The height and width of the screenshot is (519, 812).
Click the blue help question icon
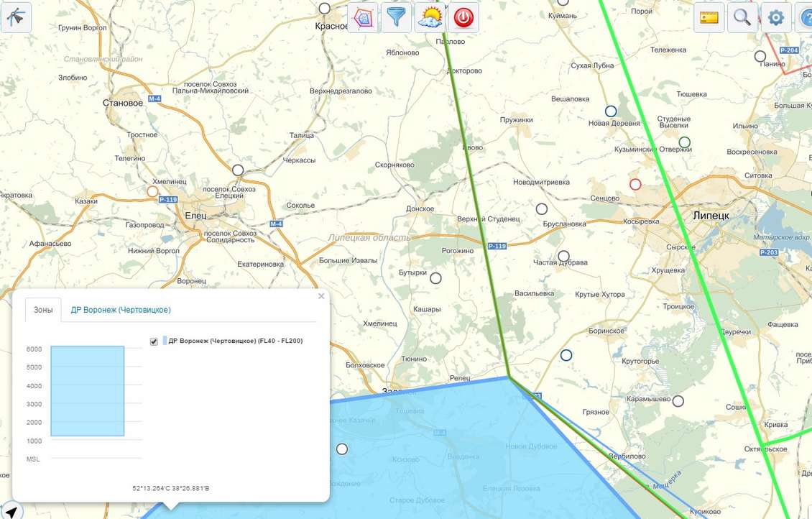click(x=806, y=17)
